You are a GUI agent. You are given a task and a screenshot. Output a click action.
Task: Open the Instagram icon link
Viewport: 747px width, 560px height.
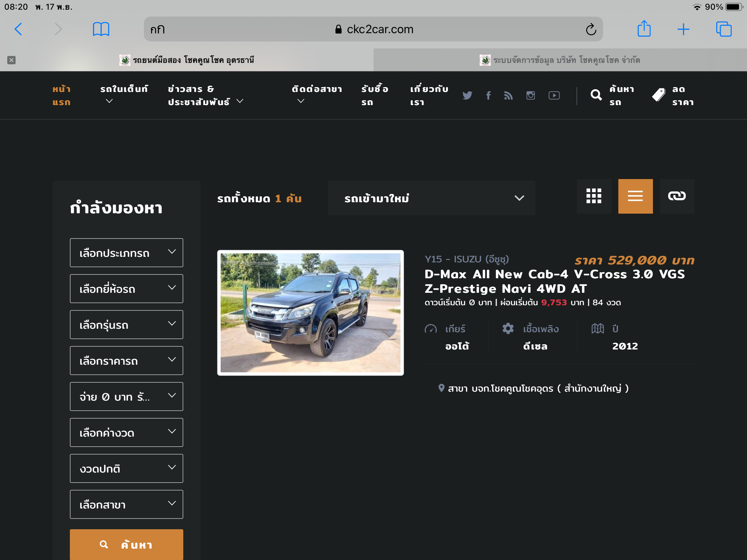(x=531, y=95)
